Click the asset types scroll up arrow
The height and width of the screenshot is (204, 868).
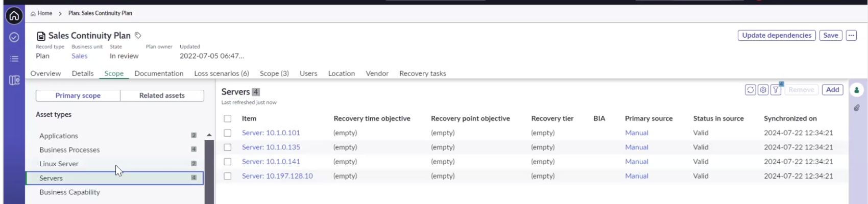209,135
